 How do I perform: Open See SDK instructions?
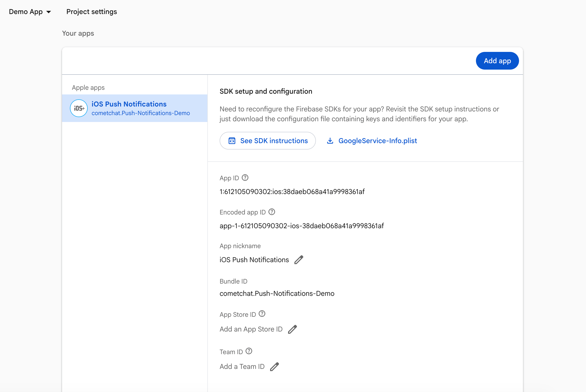[268, 141]
